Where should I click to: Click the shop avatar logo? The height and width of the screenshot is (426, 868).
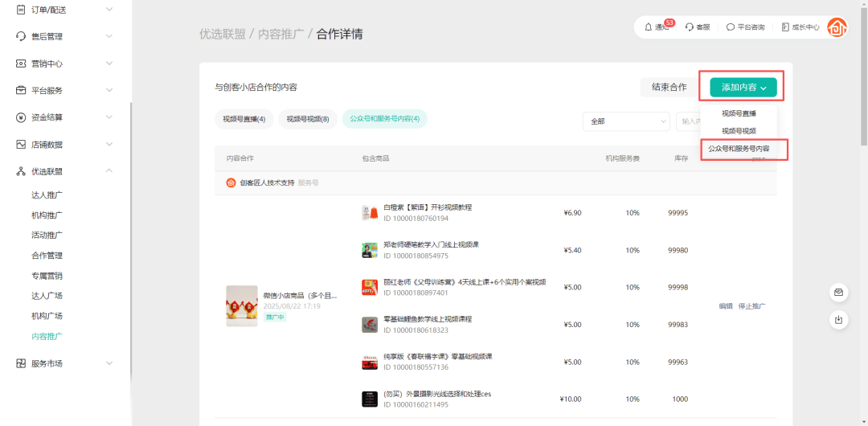(837, 27)
